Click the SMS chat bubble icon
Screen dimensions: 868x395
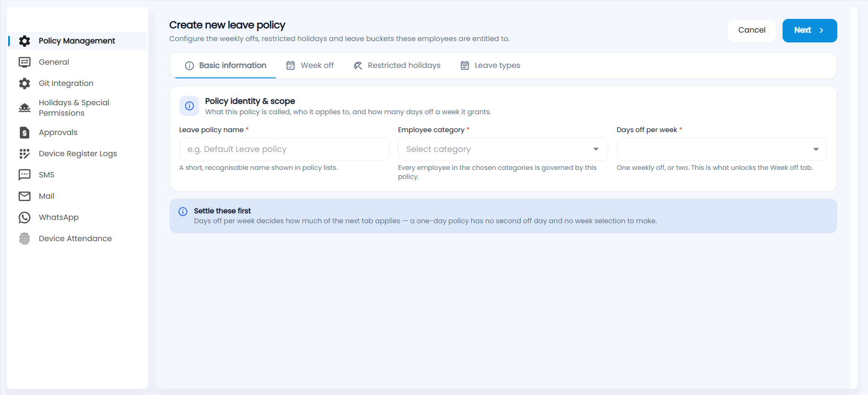click(25, 175)
